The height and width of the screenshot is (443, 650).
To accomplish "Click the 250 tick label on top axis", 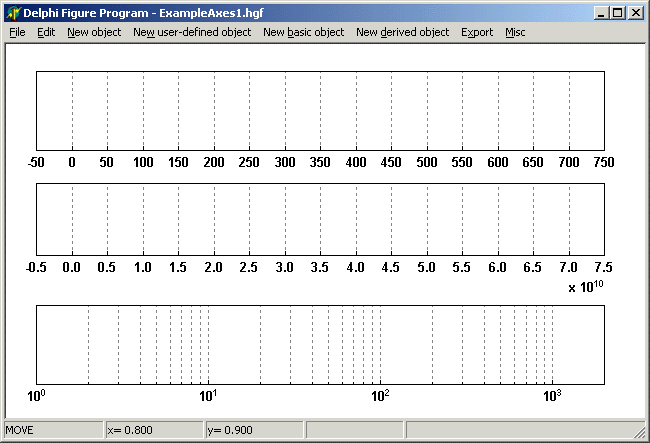I will 249,162.
